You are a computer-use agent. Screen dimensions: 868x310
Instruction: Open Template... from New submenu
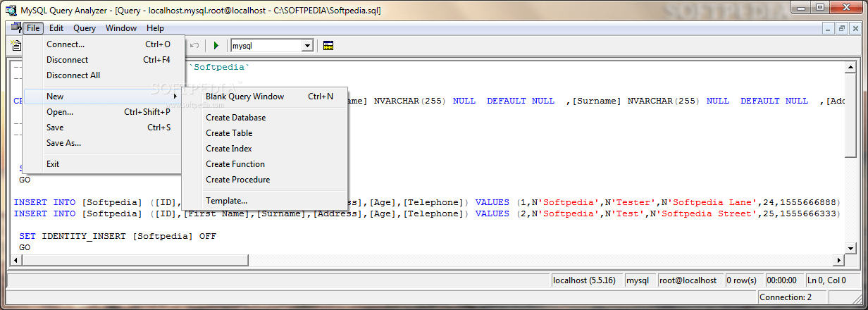[x=265, y=201]
